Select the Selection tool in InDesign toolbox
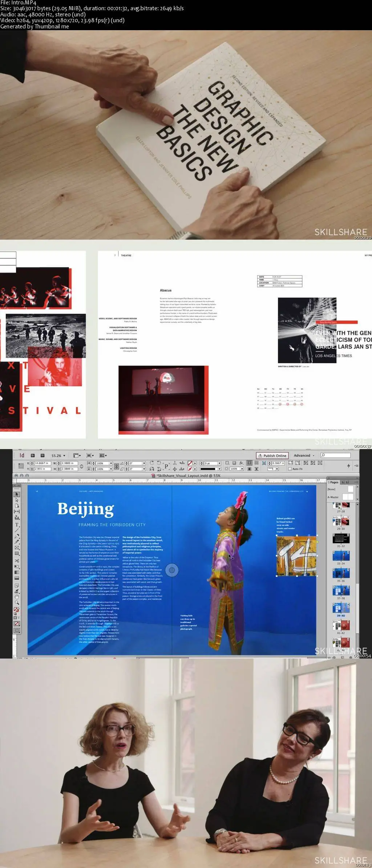The image size is (372, 868). coord(17,494)
